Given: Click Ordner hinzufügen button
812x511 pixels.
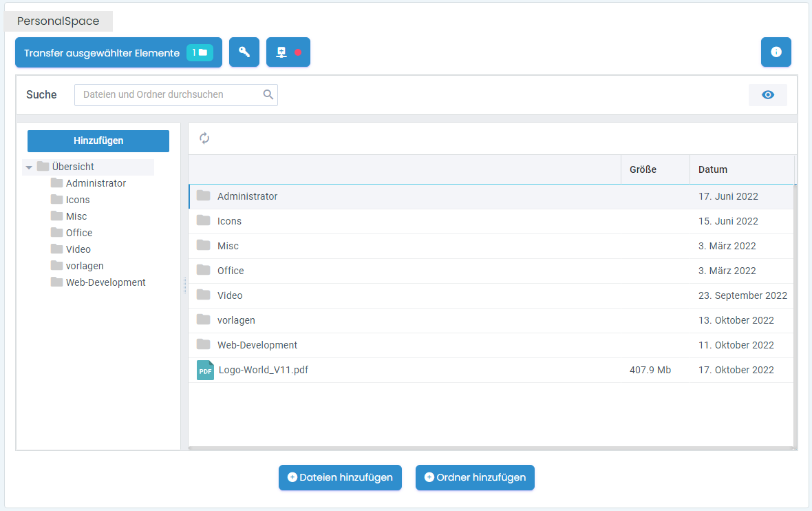Looking at the screenshot, I should [x=475, y=477].
